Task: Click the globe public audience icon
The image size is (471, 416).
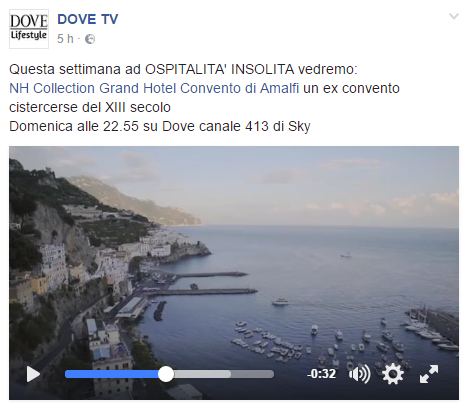Action: pyautogui.click(x=90, y=39)
